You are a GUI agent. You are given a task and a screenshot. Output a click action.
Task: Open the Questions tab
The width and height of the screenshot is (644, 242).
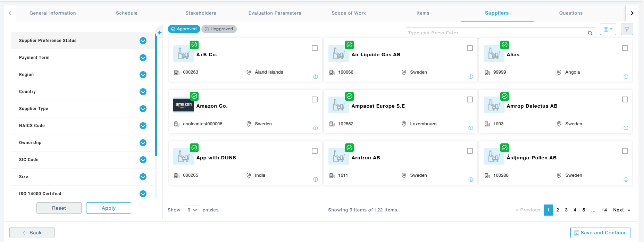(570, 13)
